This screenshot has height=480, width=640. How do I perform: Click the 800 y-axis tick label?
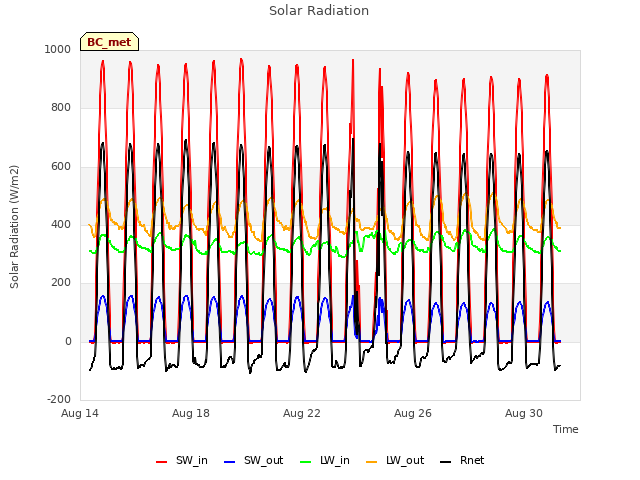coord(61,108)
